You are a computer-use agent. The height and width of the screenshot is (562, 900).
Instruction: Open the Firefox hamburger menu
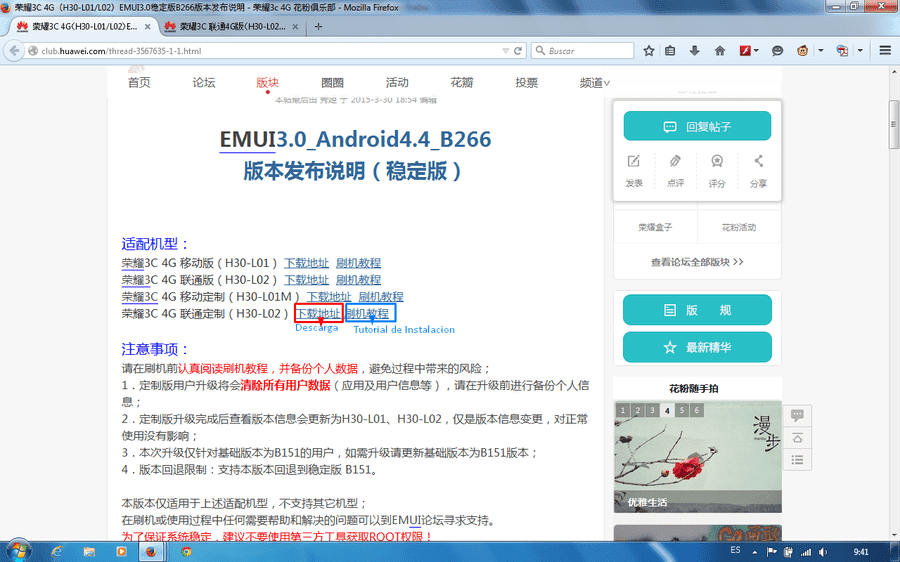point(885,51)
